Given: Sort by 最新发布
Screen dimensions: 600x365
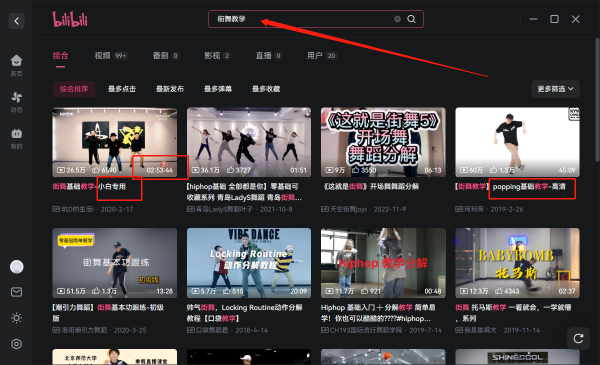Looking at the screenshot, I should pos(170,89).
